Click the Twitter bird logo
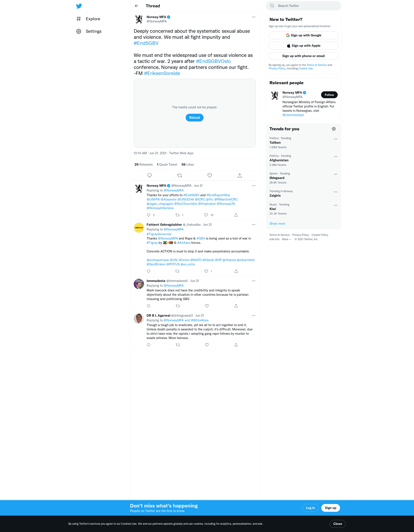 point(79,6)
